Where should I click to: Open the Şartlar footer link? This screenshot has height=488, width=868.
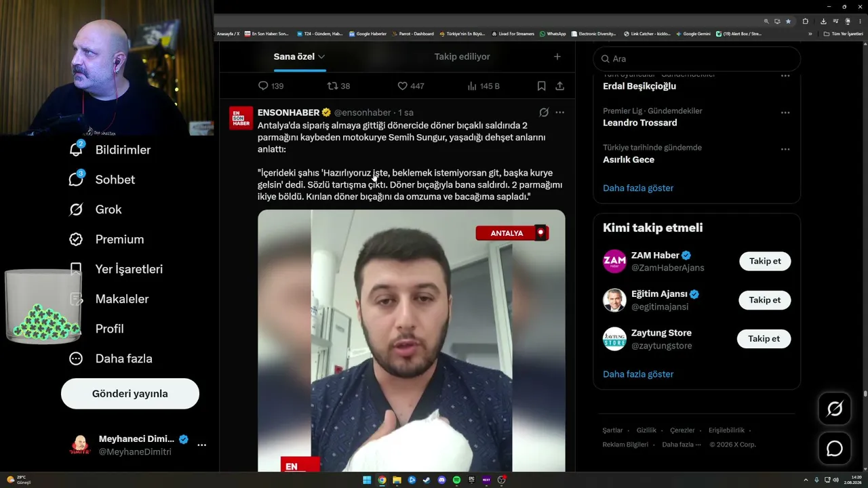(x=612, y=430)
